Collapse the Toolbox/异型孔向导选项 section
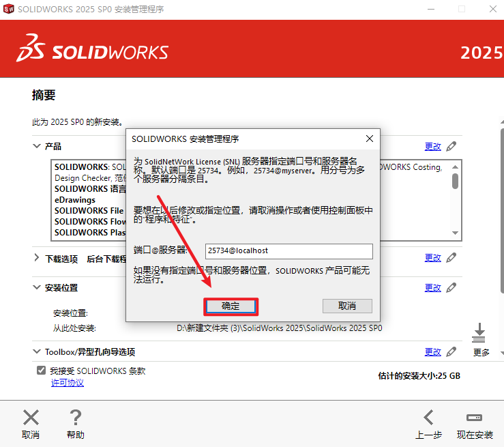 click(37, 351)
